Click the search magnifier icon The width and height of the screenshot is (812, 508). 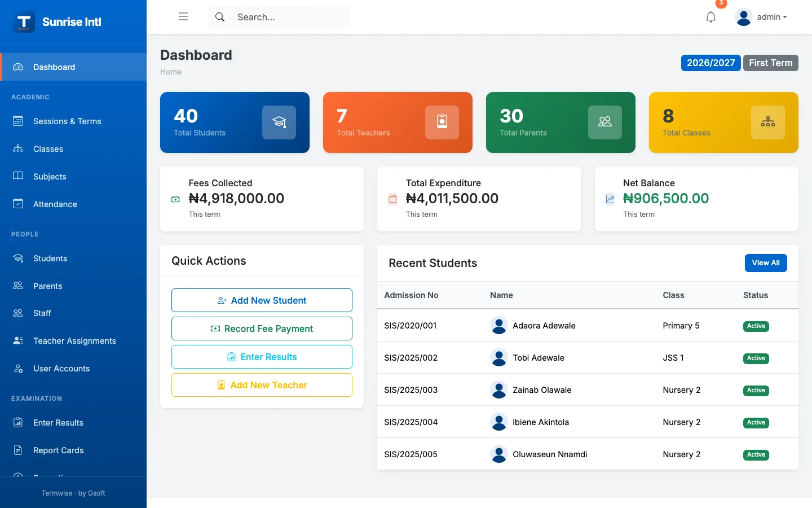220,17
